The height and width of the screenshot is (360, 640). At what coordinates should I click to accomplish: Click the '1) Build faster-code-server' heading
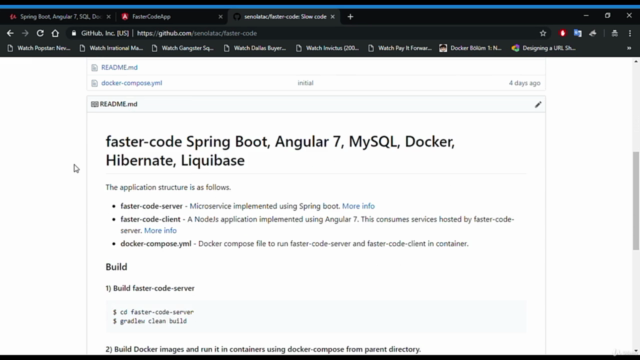[150, 288]
